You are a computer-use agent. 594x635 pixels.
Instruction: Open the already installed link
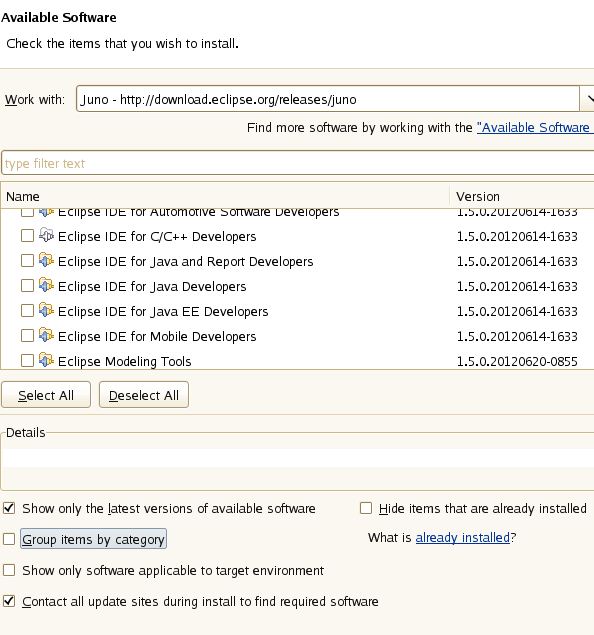click(x=462, y=538)
